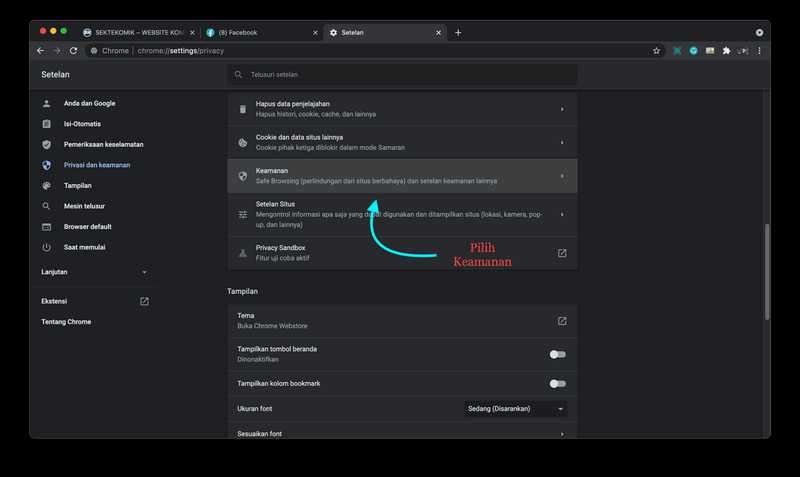Open Keamanan settings row
This screenshot has height=477, width=800.
[x=402, y=176]
